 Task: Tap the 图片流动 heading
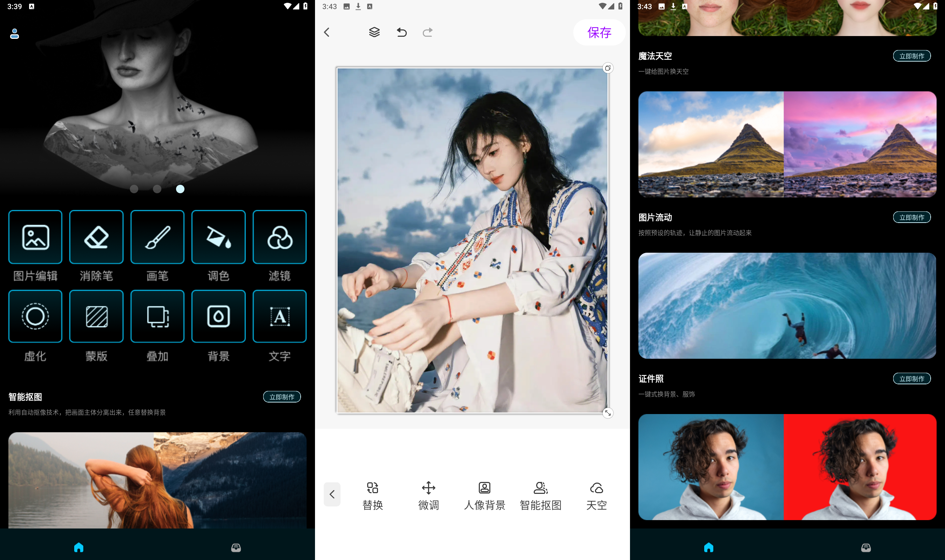coord(655,218)
